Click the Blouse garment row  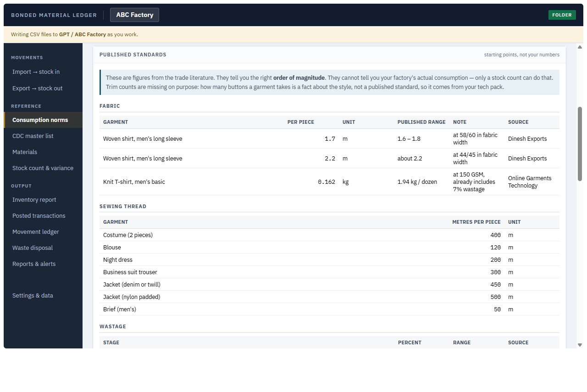(329, 248)
